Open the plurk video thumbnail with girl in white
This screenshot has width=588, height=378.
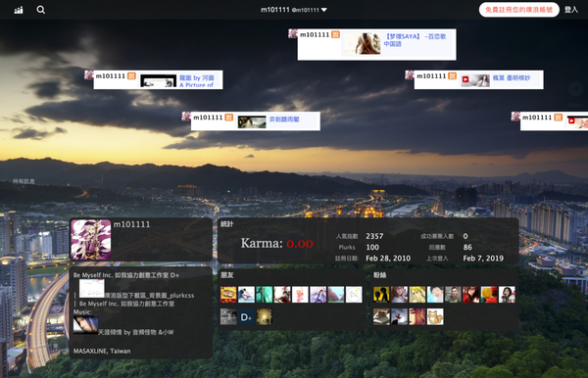point(475,80)
